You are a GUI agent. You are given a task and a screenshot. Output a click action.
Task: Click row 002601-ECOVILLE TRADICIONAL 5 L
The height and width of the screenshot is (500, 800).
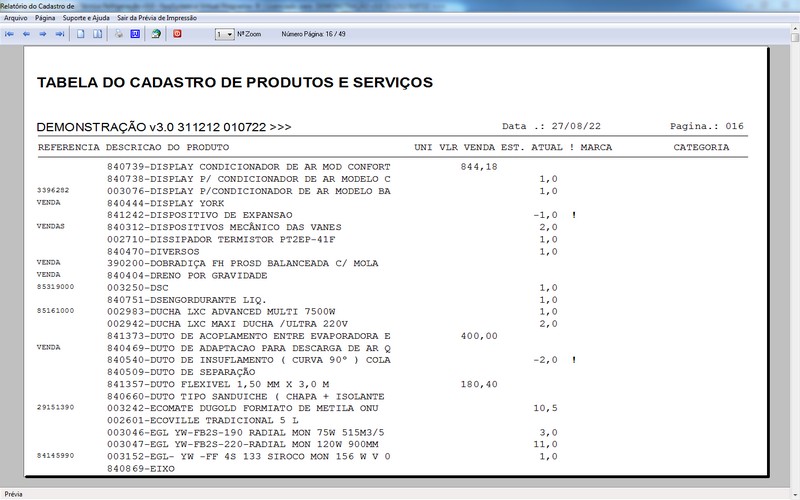[x=203, y=420]
